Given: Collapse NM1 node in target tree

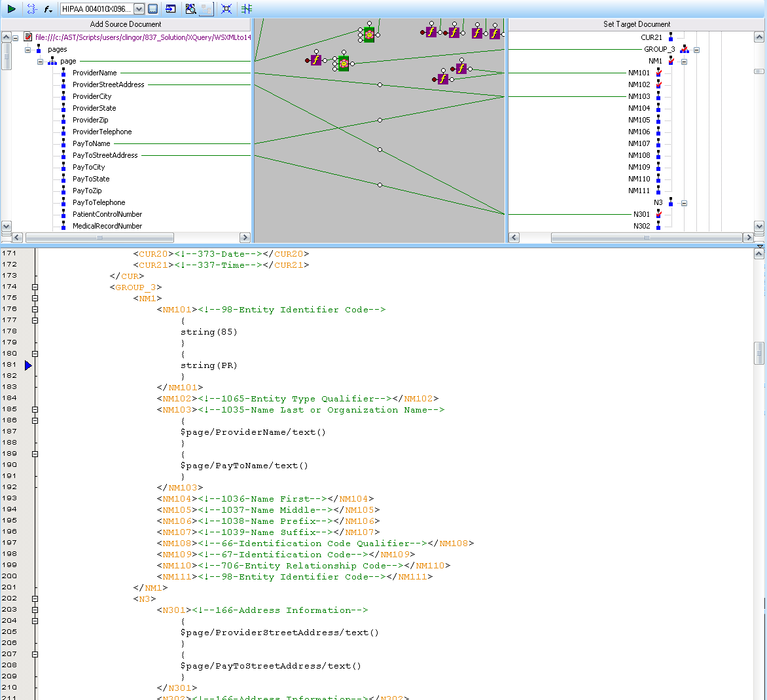Looking at the screenshot, I should (x=685, y=62).
